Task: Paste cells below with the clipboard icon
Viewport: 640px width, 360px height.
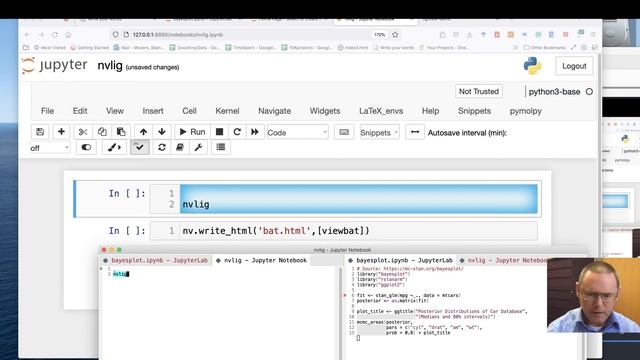Action: click(121, 132)
